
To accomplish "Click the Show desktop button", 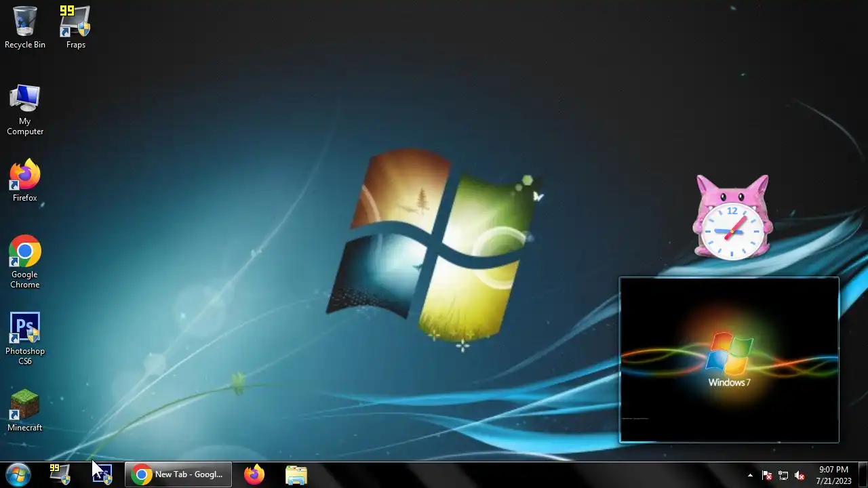I will point(863,474).
